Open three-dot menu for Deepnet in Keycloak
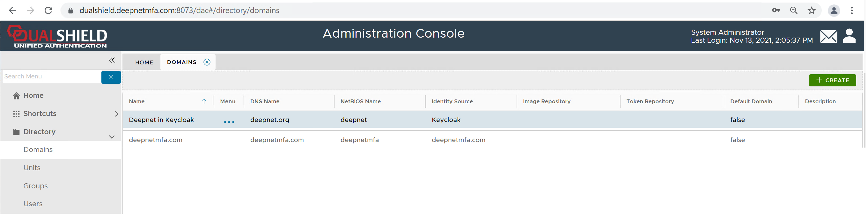 click(x=229, y=122)
